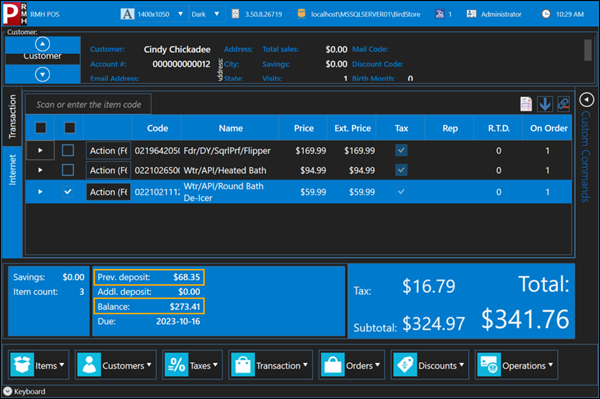This screenshot has height=399, width=600.
Task: Collapse the Custom Commands panel arrow
Action: 586,100
